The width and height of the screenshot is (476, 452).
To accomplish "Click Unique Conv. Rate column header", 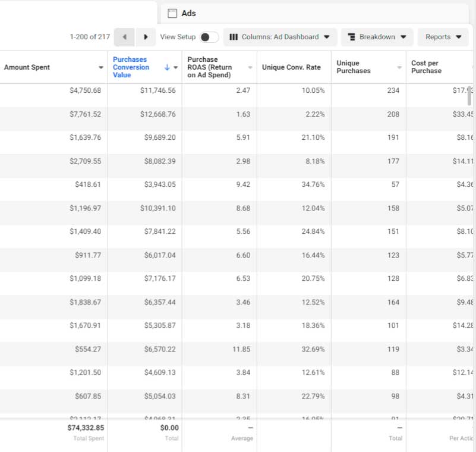I will click(x=291, y=67).
